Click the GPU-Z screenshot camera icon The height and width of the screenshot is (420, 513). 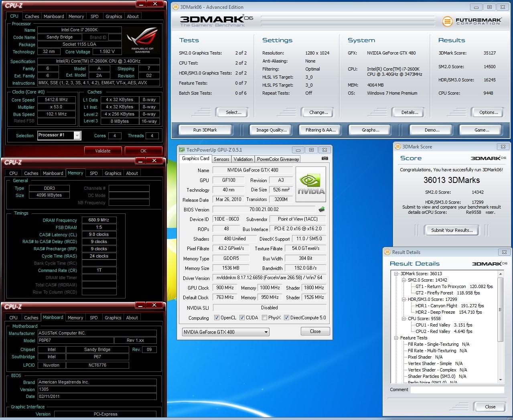[324, 158]
